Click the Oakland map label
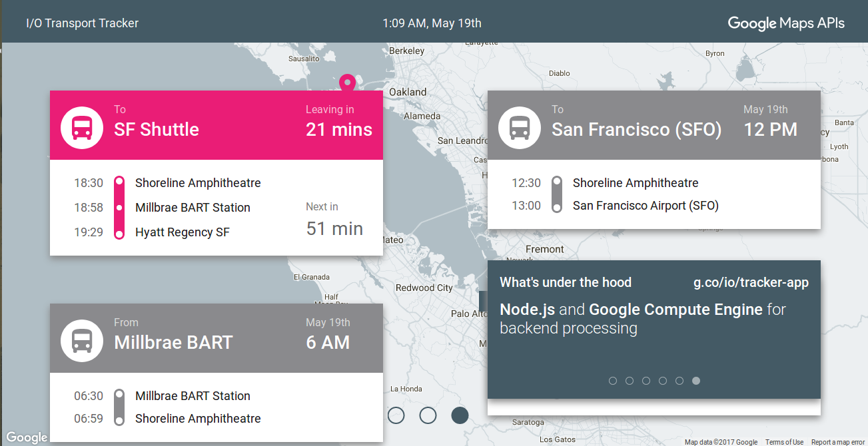The height and width of the screenshot is (446, 868). click(408, 92)
